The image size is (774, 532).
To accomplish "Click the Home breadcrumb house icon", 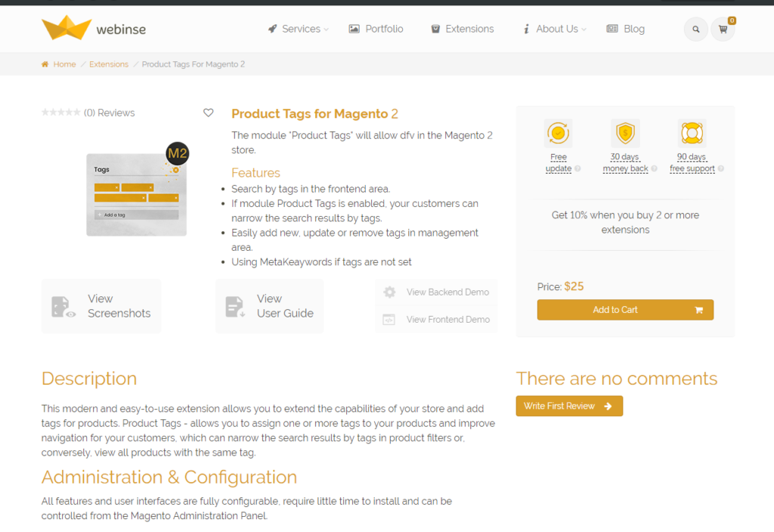I will click(x=45, y=64).
